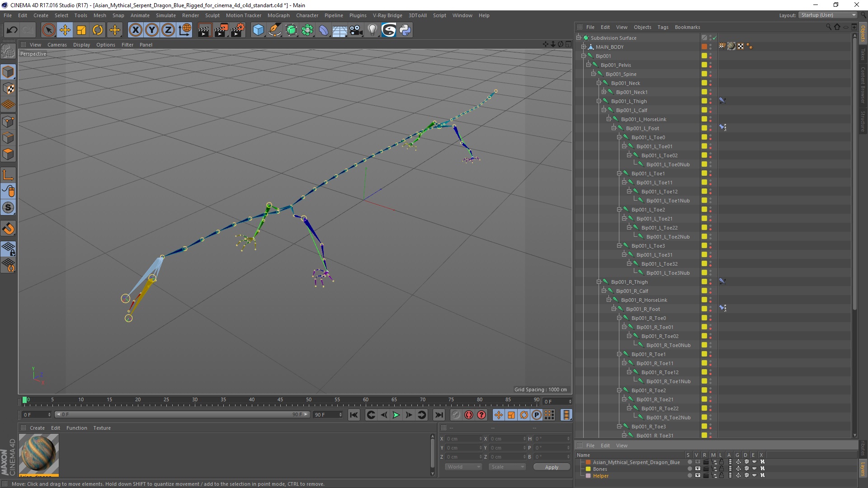Image resolution: width=868 pixels, height=488 pixels.
Task: Select Edges mode icon
Action: click(8, 138)
